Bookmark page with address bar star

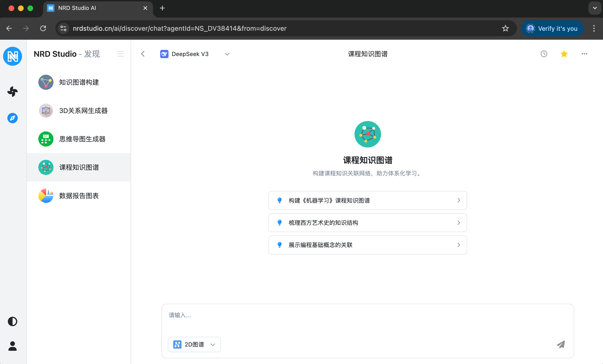pyautogui.click(x=505, y=28)
